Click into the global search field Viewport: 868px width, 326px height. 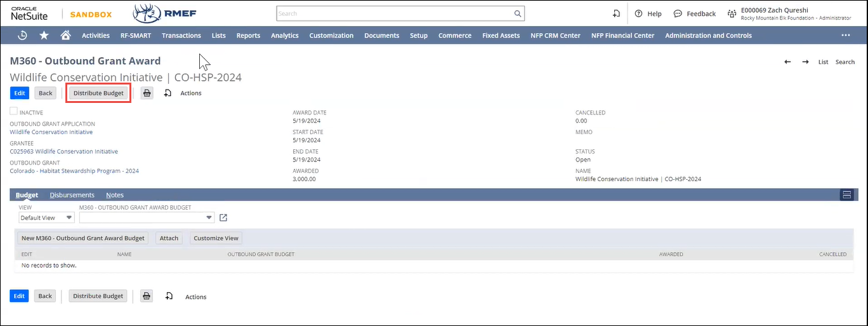click(393, 13)
